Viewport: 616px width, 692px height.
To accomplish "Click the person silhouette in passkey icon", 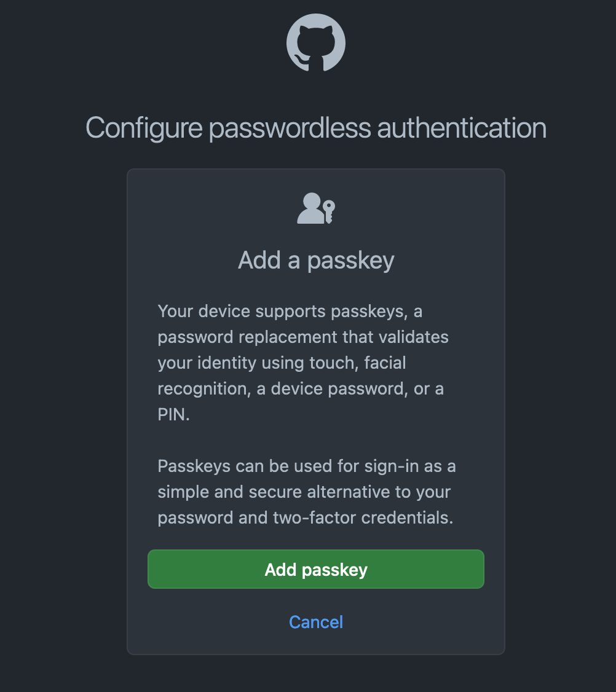I will (x=310, y=208).
